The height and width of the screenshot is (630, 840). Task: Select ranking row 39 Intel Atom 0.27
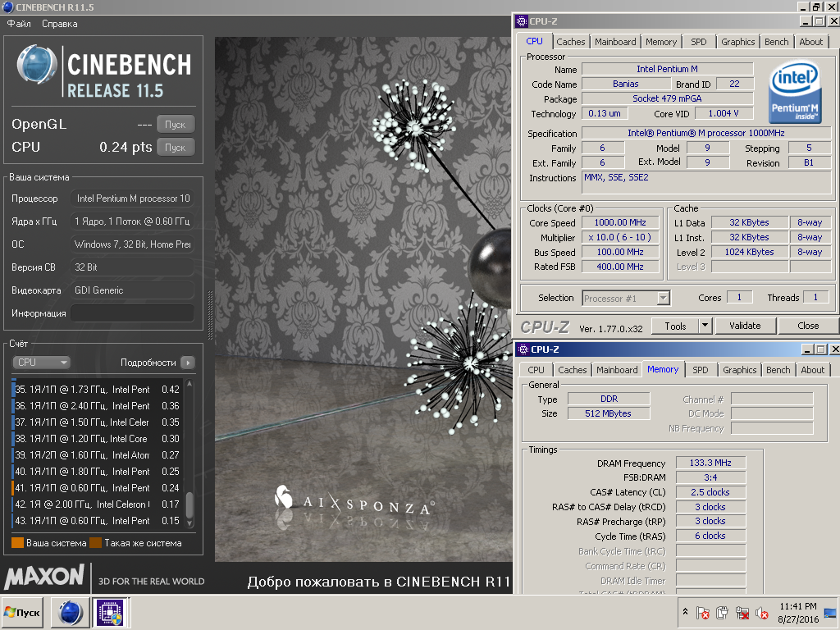point(98,454)
